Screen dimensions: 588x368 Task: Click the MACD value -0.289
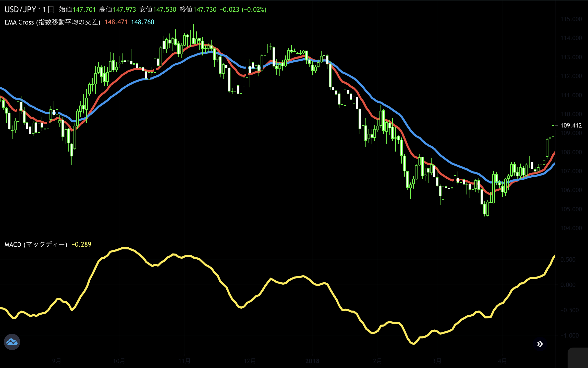[x=81, y=245]
